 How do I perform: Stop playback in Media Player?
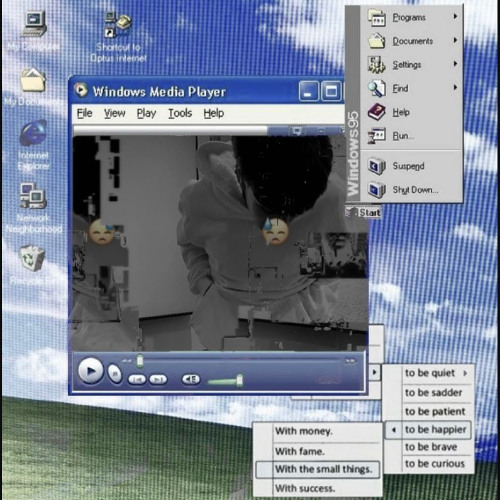point(115,374)
